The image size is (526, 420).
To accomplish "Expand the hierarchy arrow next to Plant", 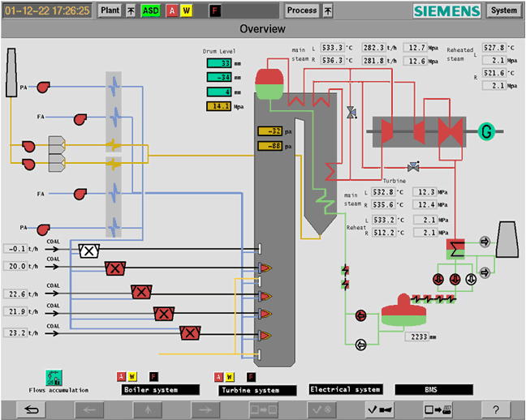I will (131, 11).
